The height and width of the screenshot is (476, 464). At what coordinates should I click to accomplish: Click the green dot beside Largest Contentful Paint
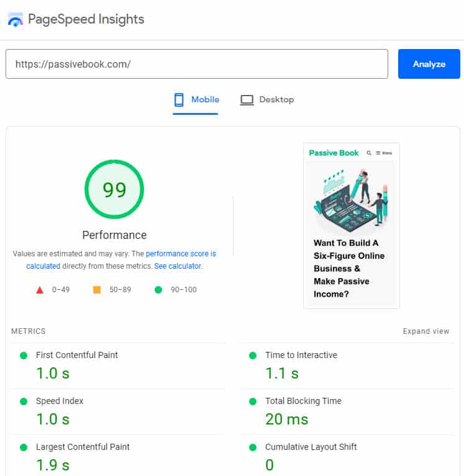(x=24, y=447)
